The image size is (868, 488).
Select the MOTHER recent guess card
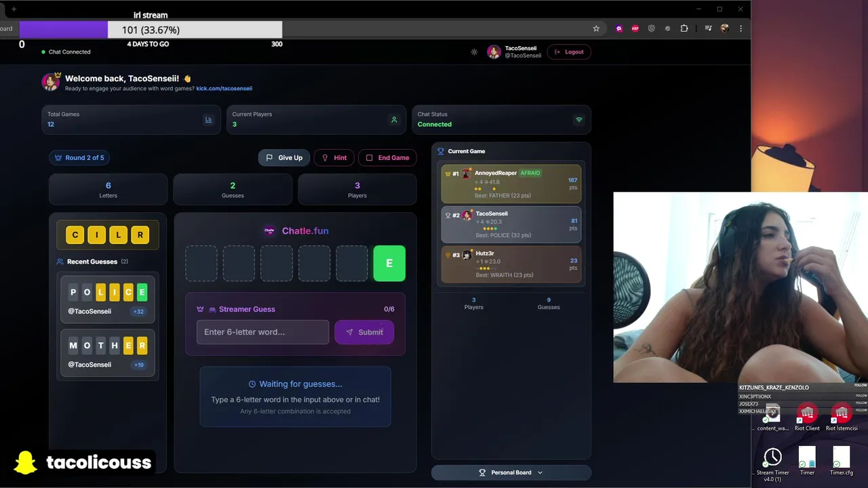click(x=108, y=352)
